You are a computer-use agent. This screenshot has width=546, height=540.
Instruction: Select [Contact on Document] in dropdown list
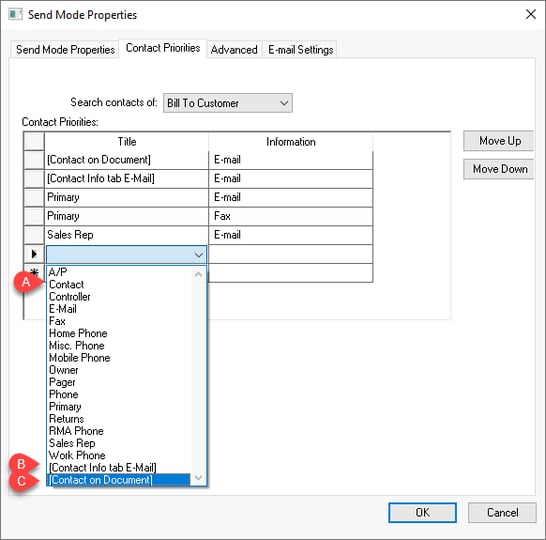pyautogui.click(x=118, y=480)
